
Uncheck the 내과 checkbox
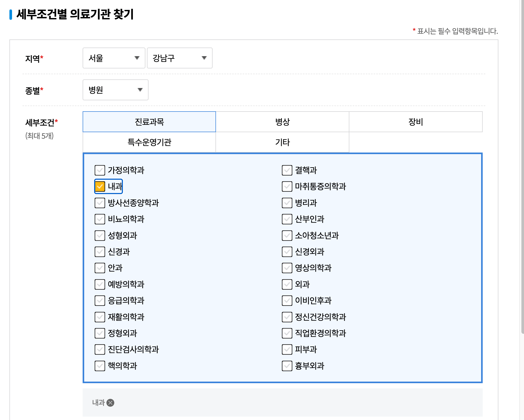tap(100, 186)
